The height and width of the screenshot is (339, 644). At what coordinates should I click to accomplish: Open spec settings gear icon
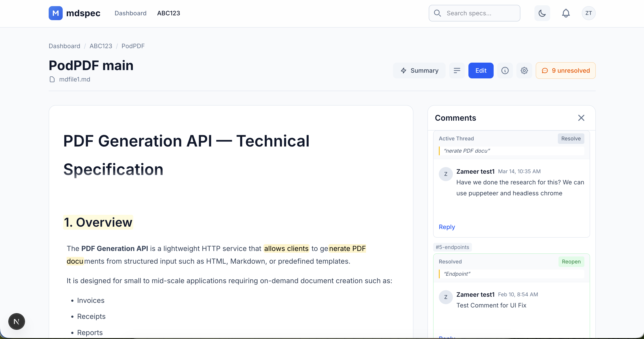click(x=524, y=71)
